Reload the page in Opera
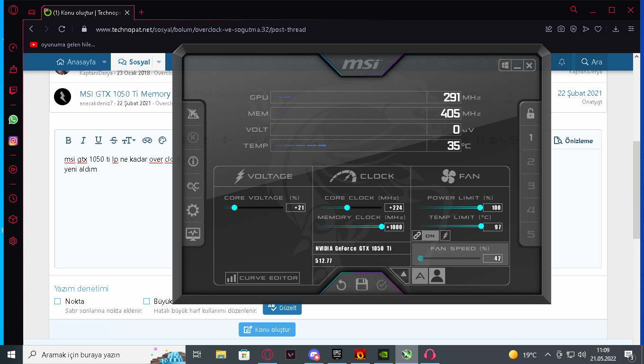This screenshot has width=644, height=364. (62, 29)
